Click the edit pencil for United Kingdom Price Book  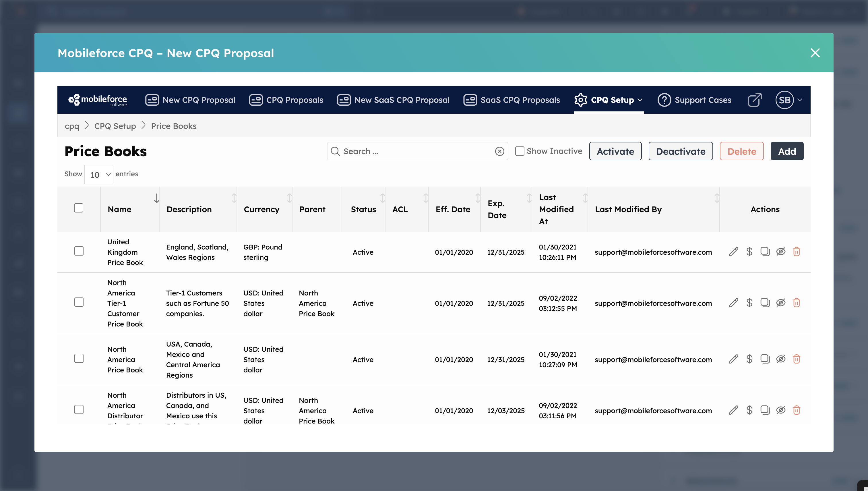coord(733,252)
